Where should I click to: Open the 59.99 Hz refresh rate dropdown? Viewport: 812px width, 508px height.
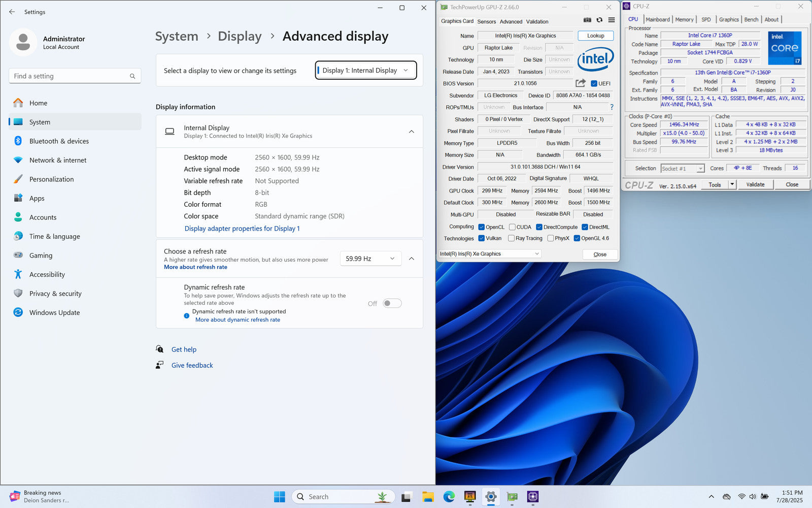pyautogui.click(x=370, y=259)
